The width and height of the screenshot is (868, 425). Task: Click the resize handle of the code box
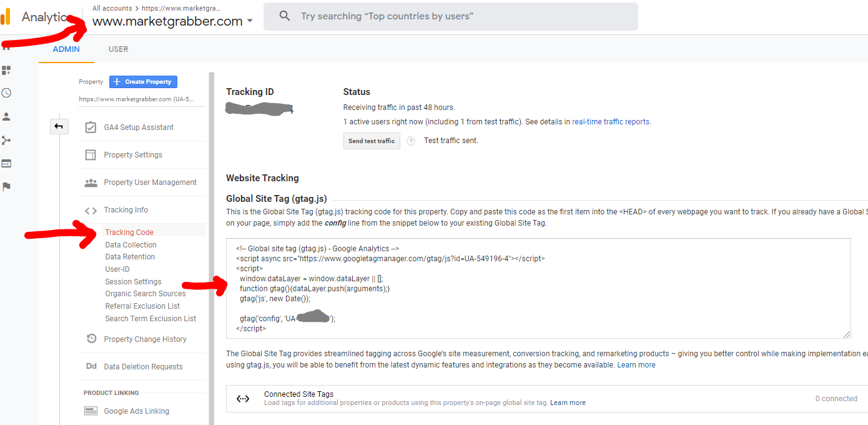(846, 334)
